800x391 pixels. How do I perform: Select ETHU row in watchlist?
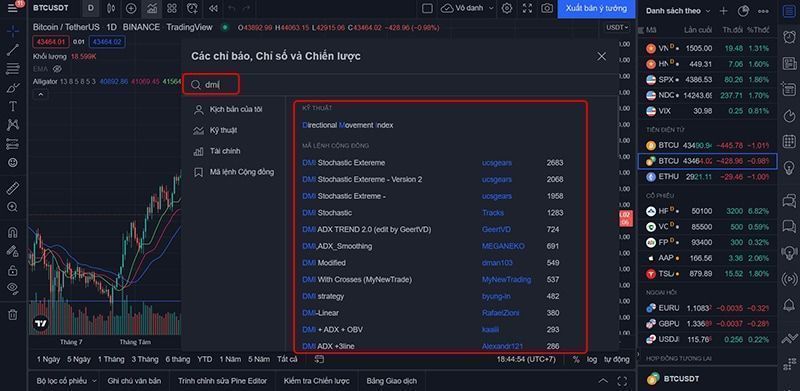[708, 177]
